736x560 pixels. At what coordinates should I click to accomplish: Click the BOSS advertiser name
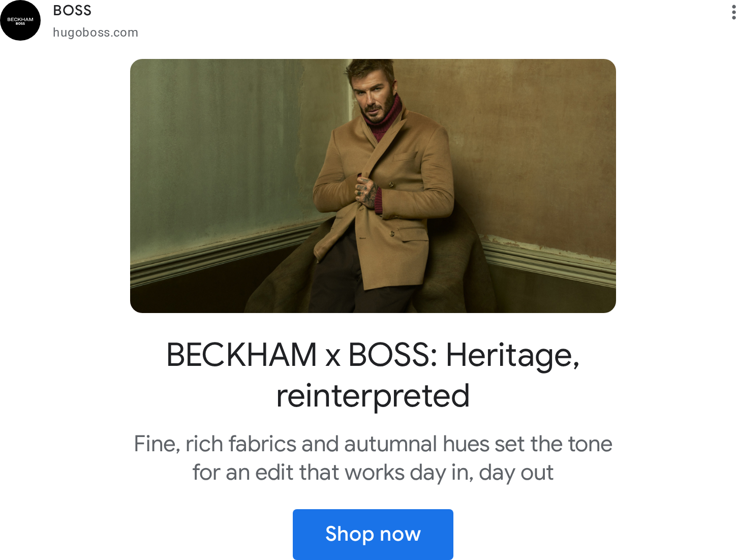point(72,10)
